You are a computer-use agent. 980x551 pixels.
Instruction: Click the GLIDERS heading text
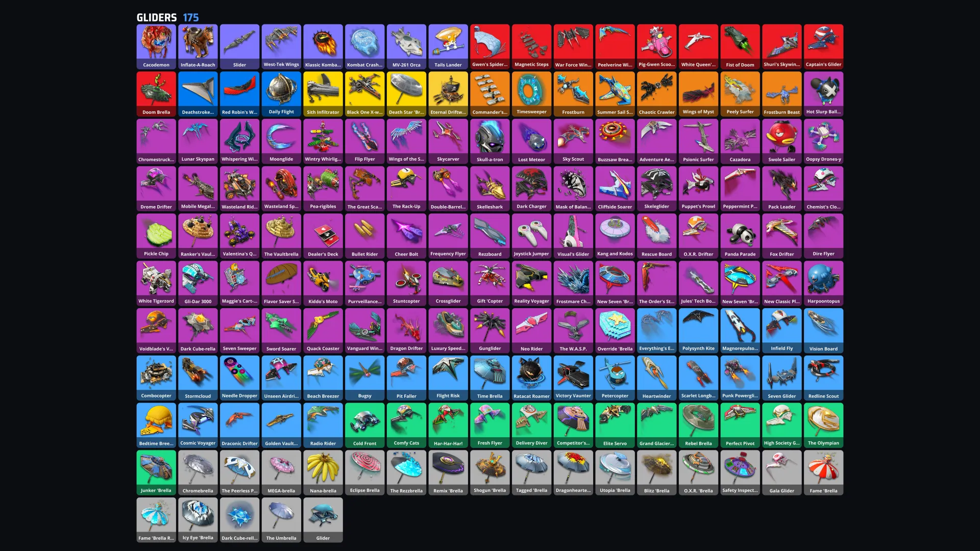point(157,17)
